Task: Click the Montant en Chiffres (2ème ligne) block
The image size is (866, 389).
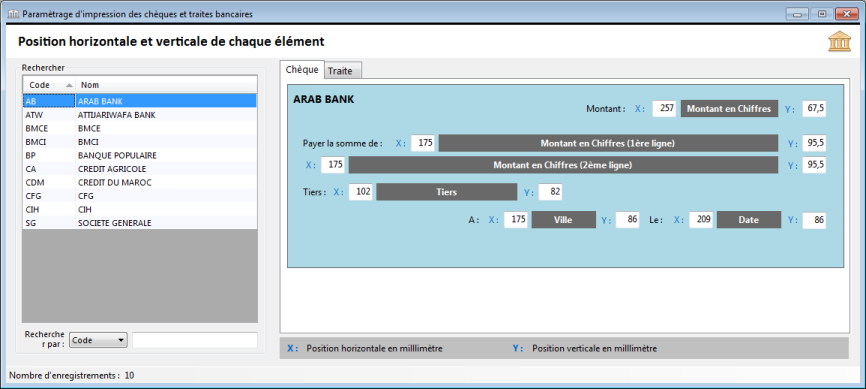Action: [563, 165]
